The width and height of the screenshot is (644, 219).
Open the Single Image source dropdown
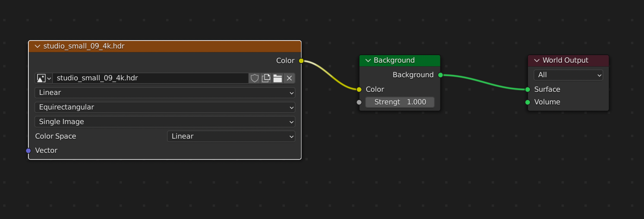pyautogui.click(x=165, y=122)
